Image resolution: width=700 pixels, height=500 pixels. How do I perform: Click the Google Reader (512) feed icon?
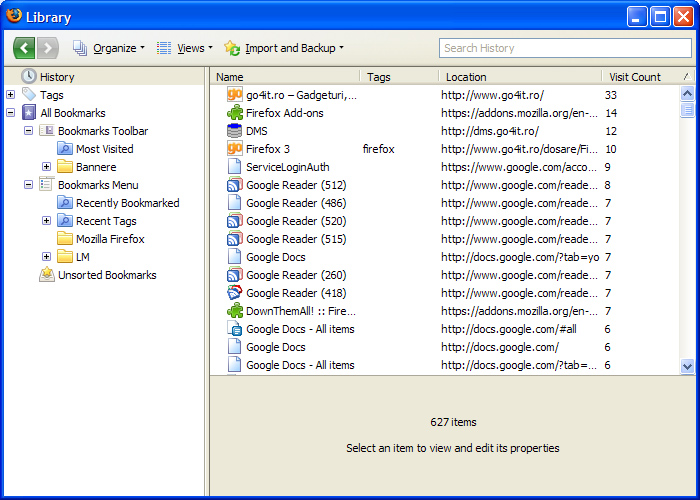(x=235, y=184)
